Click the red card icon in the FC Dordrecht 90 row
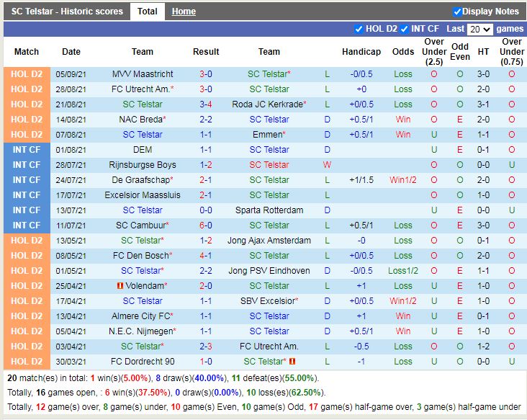The width and height of the screenshot is (527, 420). (292, 362)
